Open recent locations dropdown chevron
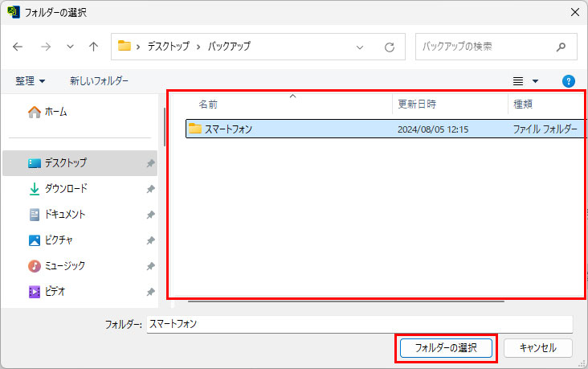The image size is (588, 369). [x=70, y=47]
